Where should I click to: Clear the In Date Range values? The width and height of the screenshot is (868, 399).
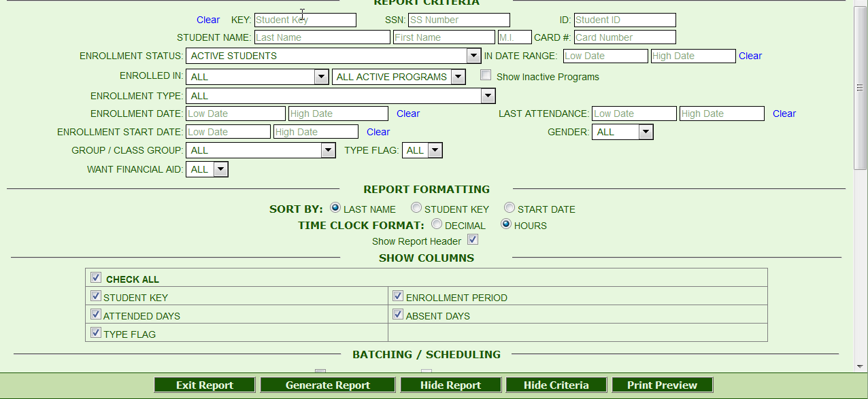click(750, 56)
